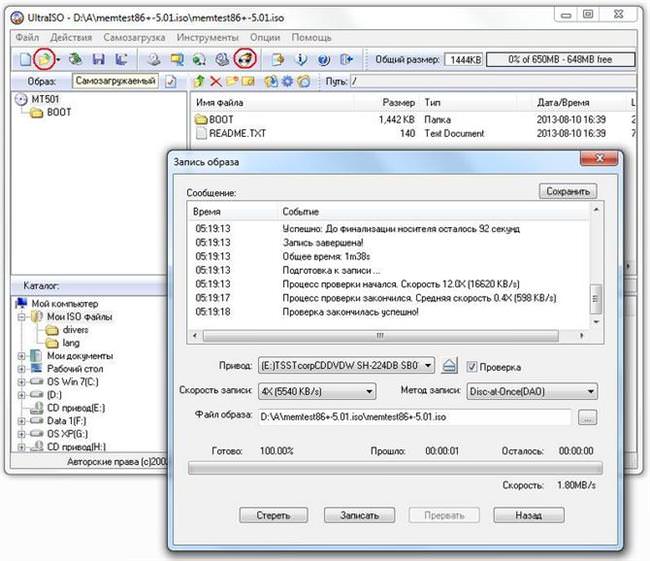Click the Make CD/DVD image icon

[x=154, y=59]
